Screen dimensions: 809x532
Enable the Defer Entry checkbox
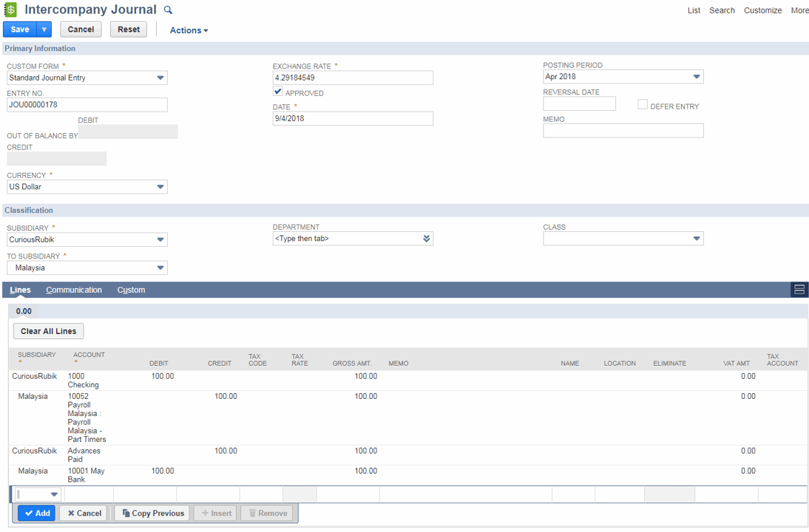pyautogui.click(x=643, y=104)
